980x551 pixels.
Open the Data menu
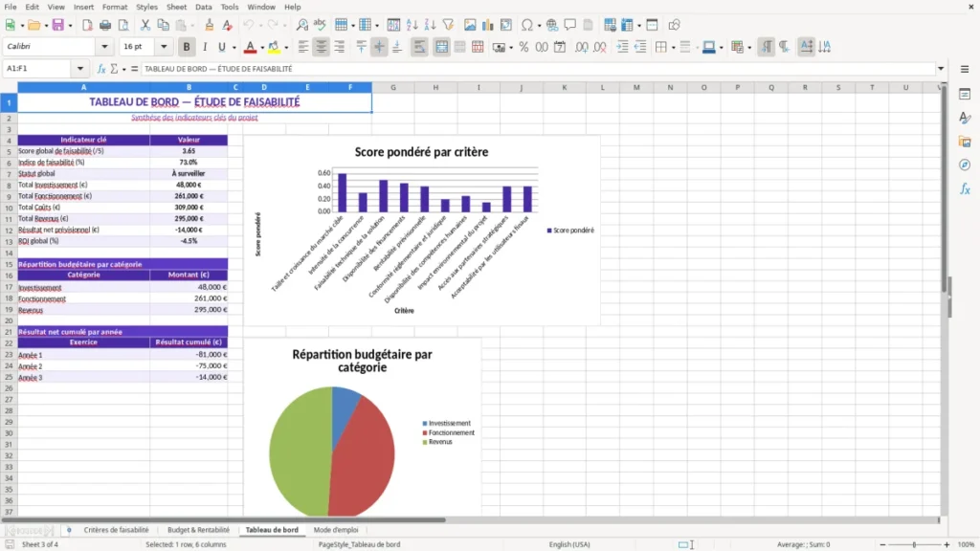[x=203, y=7]
